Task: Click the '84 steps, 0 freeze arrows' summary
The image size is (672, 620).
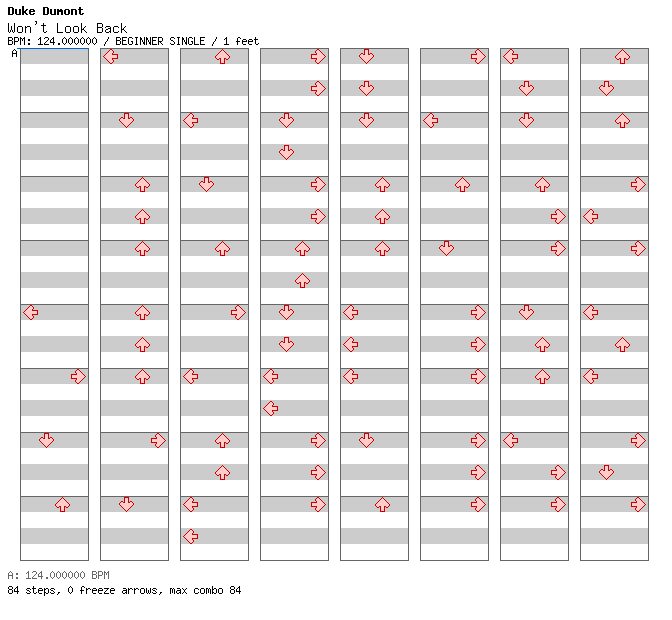Action: [x=124, y=590]
